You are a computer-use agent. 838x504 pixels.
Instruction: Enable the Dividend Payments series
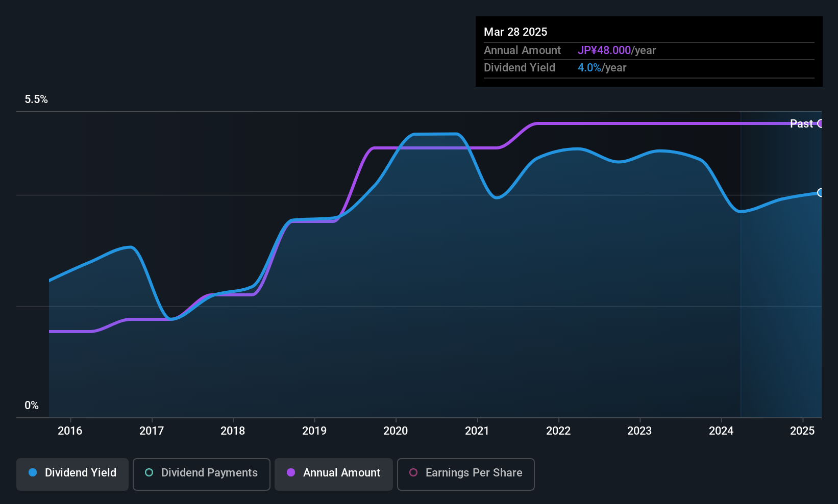pos(201,474)
